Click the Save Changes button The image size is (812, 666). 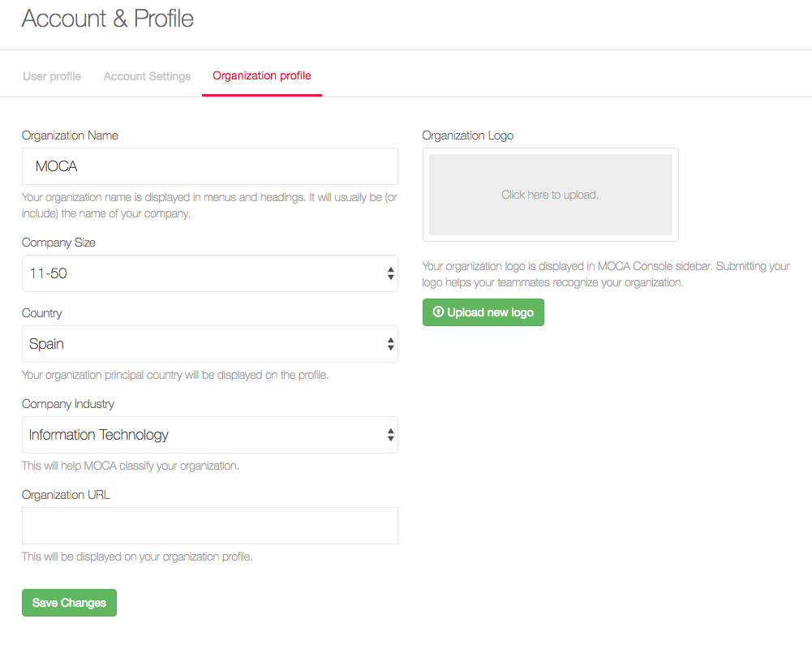tap(70, 603)
